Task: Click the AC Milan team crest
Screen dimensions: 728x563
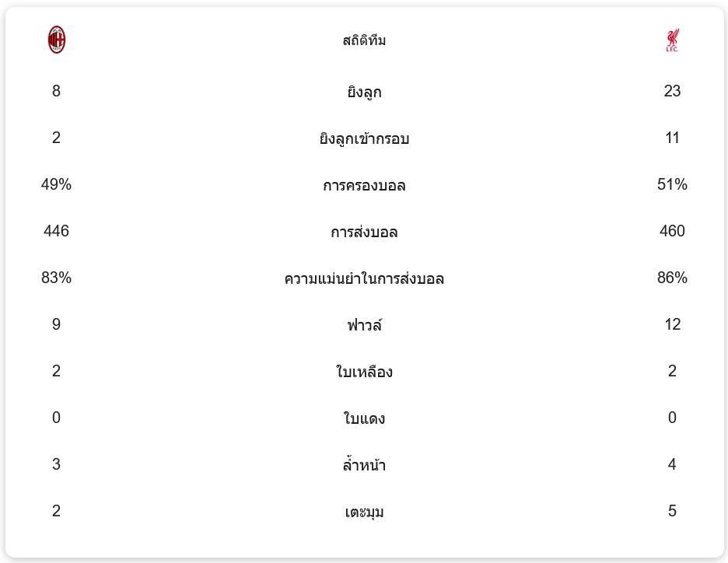Action: [x=57, y=40]
